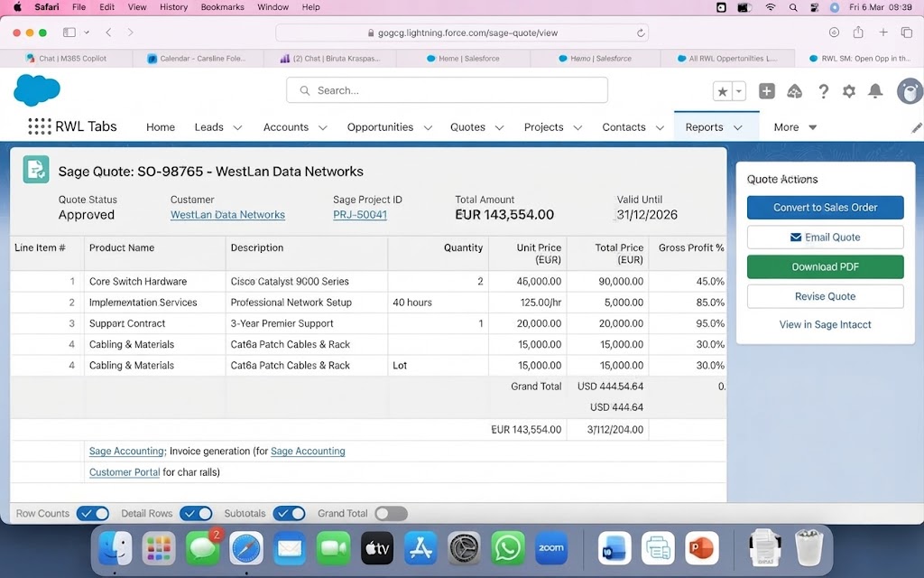Expand the Projects tab dropdown chevron

(x=577, y=127)
